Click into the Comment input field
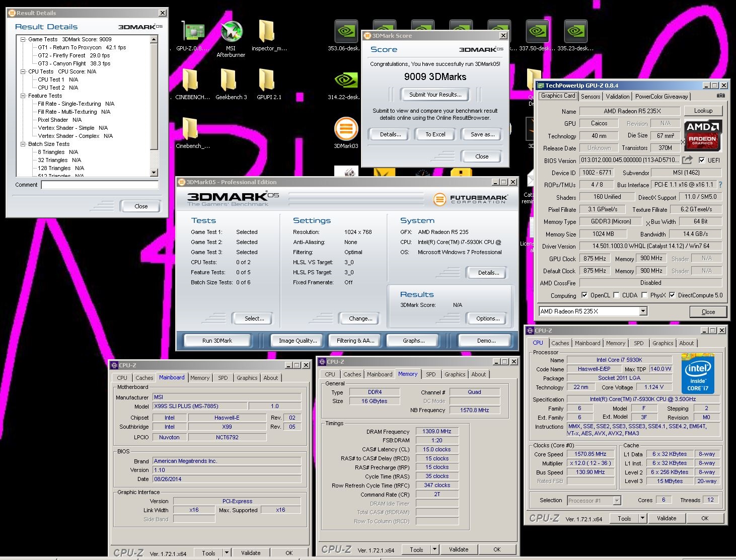This screenshot has height=560, width=736. coord(100,185)
